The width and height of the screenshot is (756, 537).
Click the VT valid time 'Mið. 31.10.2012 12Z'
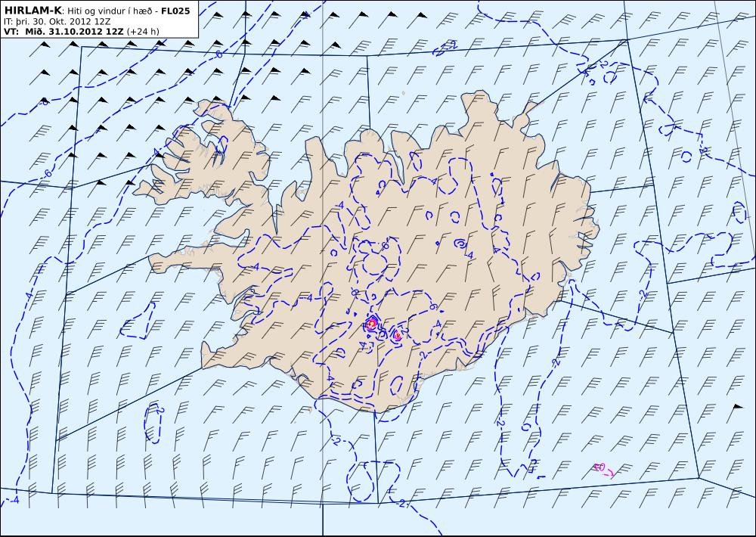point(75,32)
